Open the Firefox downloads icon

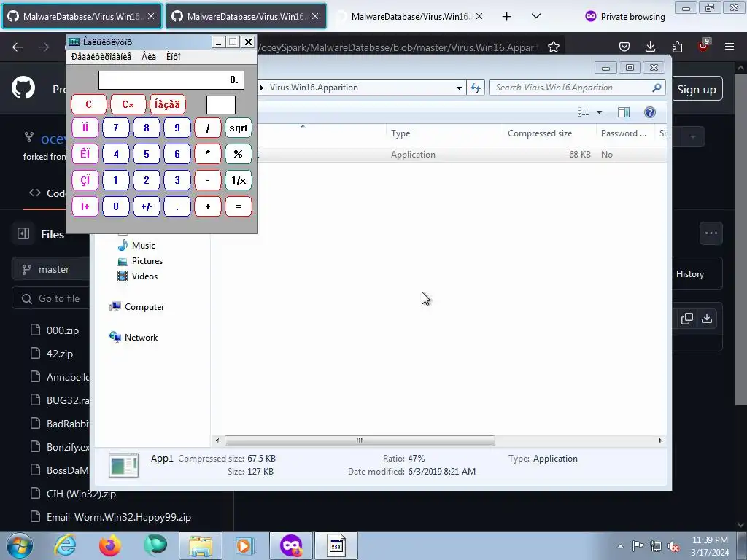(x=650, y=47)
